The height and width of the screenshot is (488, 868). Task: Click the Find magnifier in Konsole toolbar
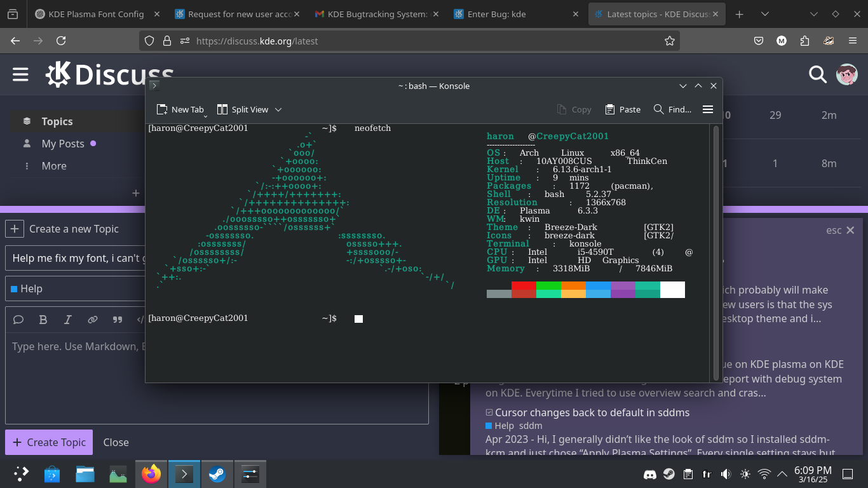672,109
